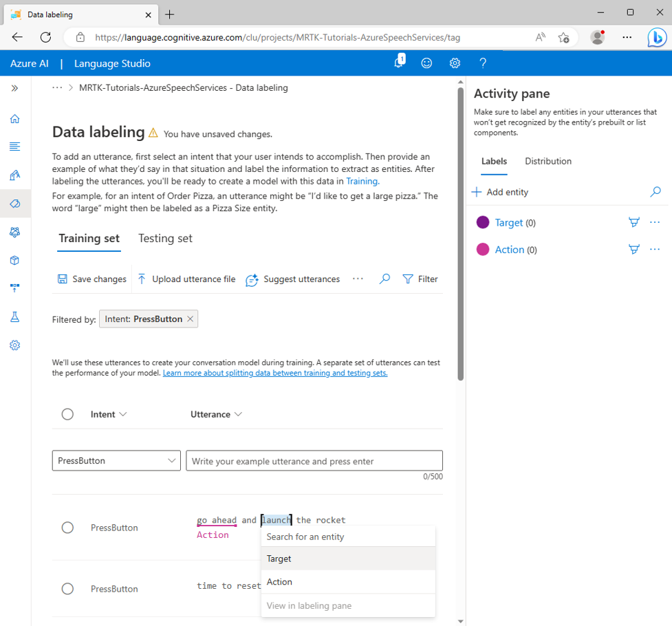Toggle read aloud in address bar
672x626 pixels.
[540, 37]
